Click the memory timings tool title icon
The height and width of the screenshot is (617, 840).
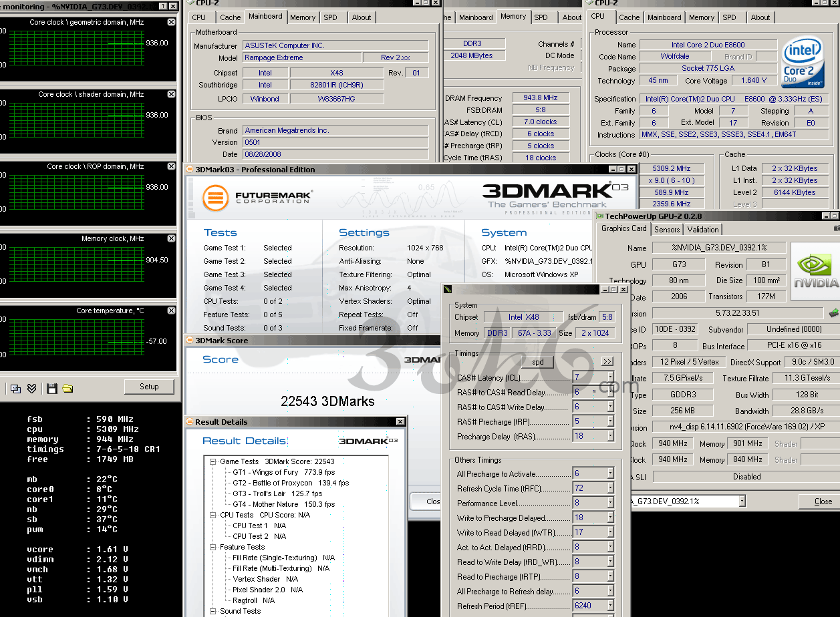447,289
